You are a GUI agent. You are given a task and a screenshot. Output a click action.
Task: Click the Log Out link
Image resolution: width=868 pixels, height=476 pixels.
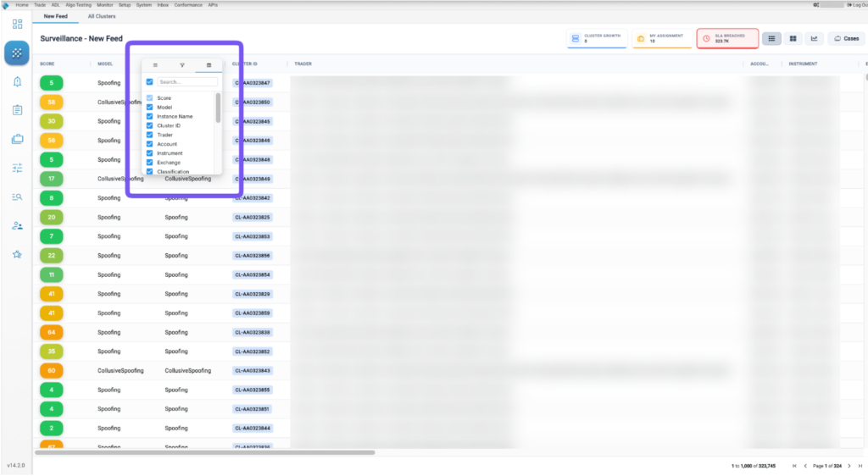click(x=858, y=5)
